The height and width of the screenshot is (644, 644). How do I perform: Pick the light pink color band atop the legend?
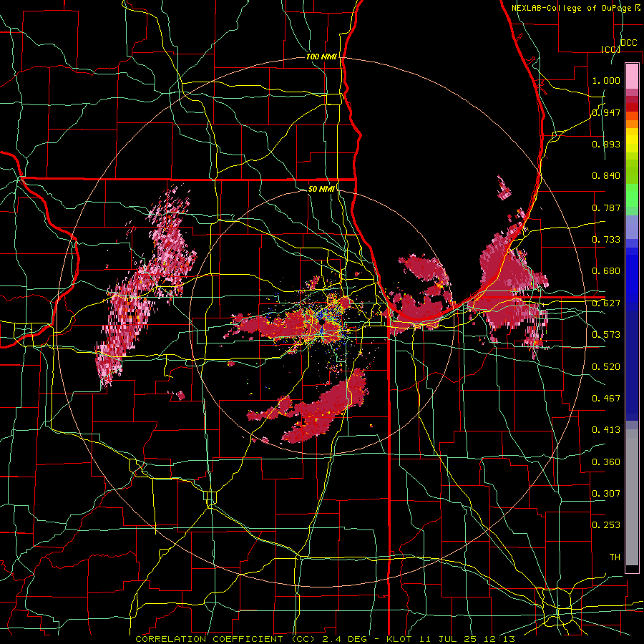pos(632,76)
